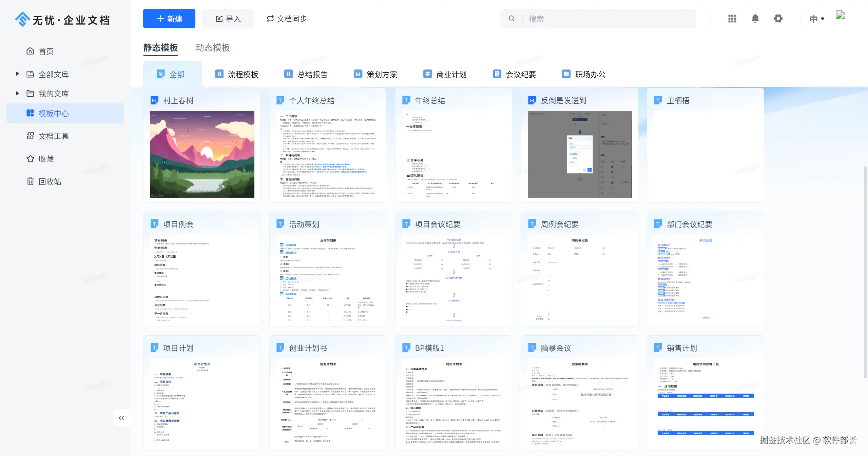Click the 回收站 trash icon
Image resolution: width=868 pixels, height=456 pixels.
coord(30,181)
